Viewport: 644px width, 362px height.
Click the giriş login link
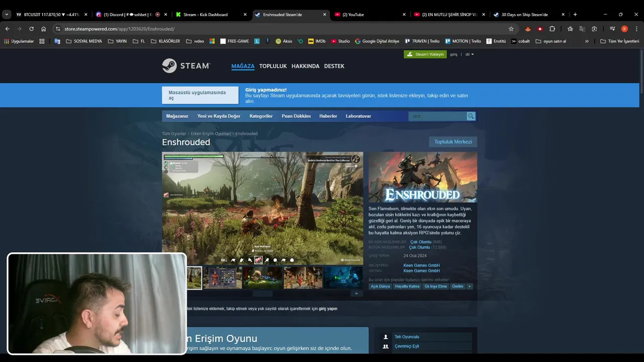tap(454, 54)
